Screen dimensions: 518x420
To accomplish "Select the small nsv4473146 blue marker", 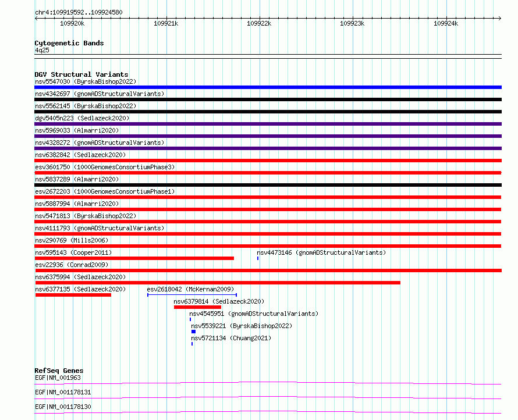I will (258, 258).
